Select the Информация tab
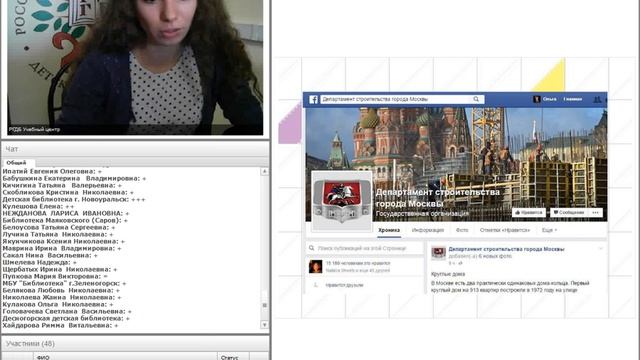The image size is (640, 360). [x=427, y=230]
